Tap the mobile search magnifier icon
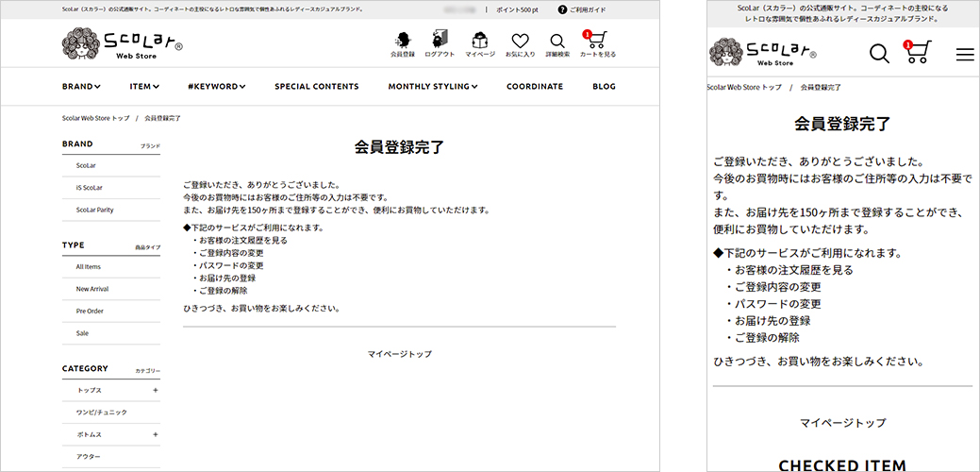 click(879, 54)
